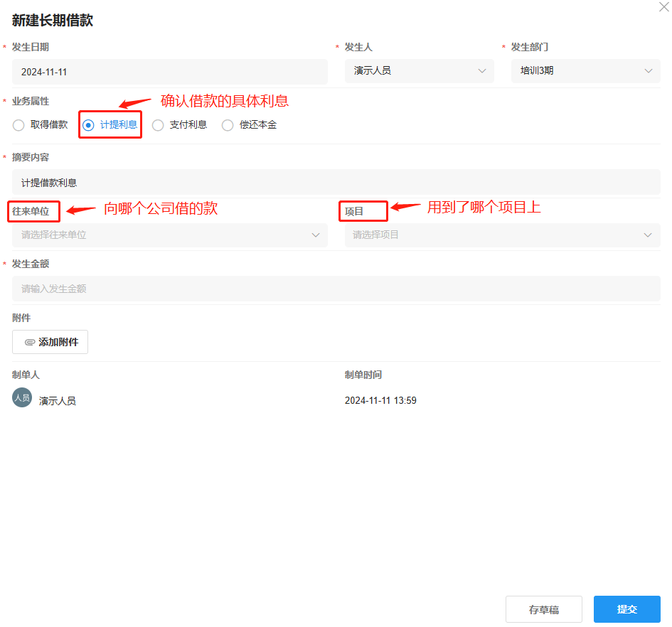Screen dimensions: 672x627
Task: Click the 提交 submit button
Action: click(x=626, y=609)
